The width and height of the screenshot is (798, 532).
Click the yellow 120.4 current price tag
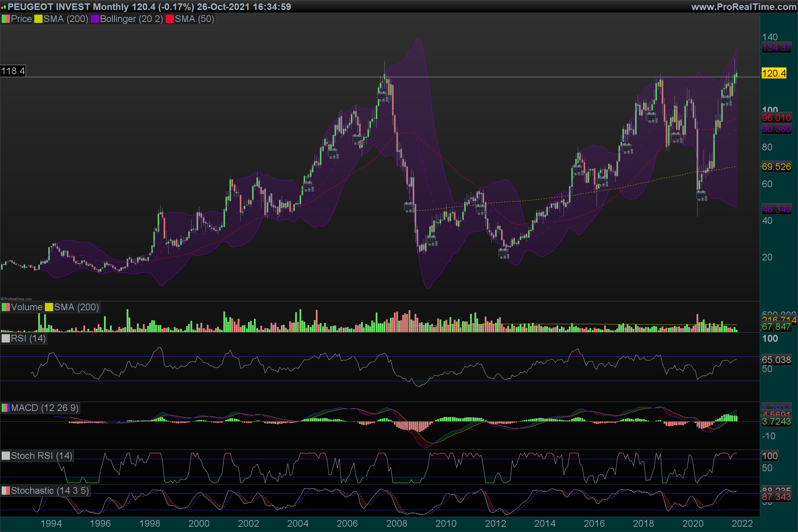point(774,73)
